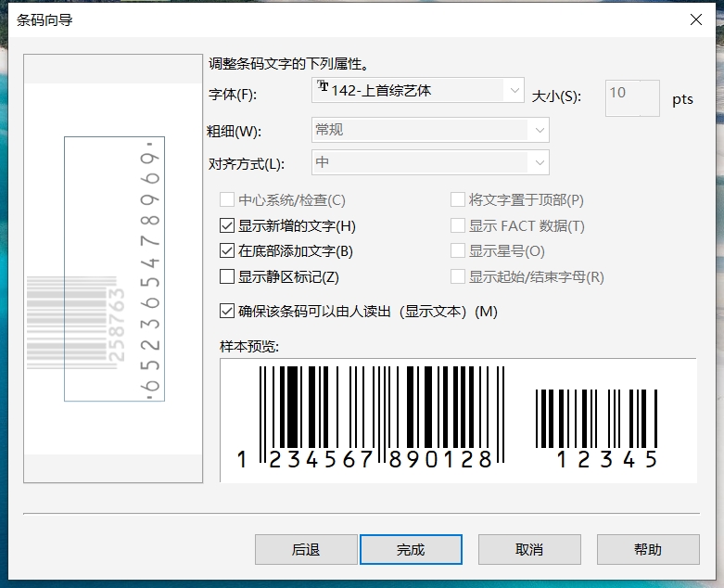Image resolution: width=724 pixels, height=588 pixels.
Task: Toggle 确保该条码可以由人读出 checkbox
Action: pyautogui.click(x=227, y=311)
